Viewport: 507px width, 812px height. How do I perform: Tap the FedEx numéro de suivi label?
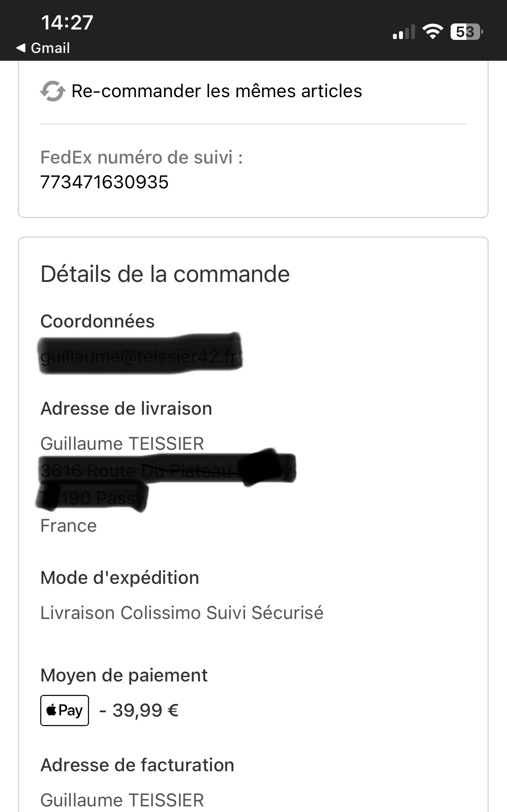coord(141,157)
